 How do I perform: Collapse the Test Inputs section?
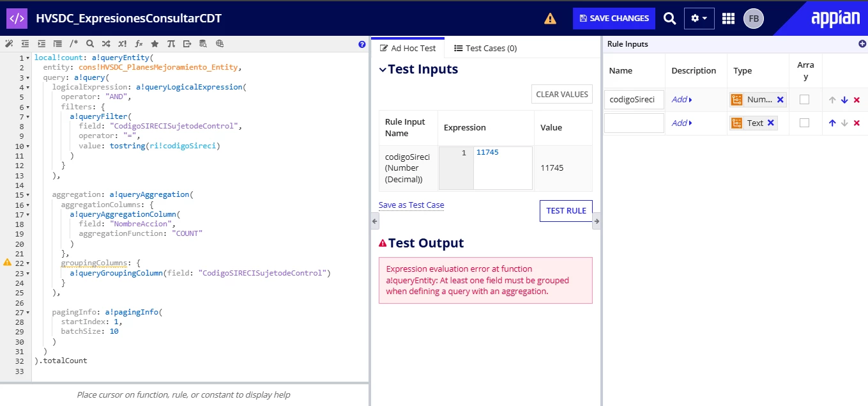point(383,70)
